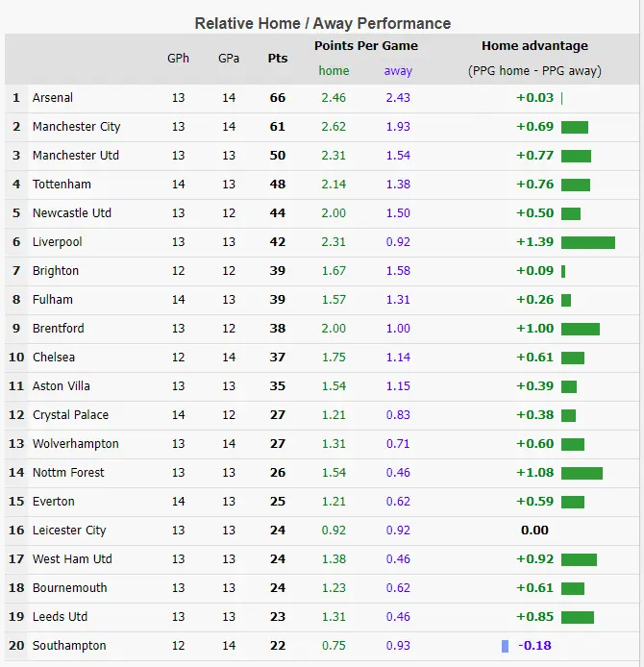644x667 pixels.
Task: Click Tottenham's 48 points value
Action: click(x=278, y=185)
